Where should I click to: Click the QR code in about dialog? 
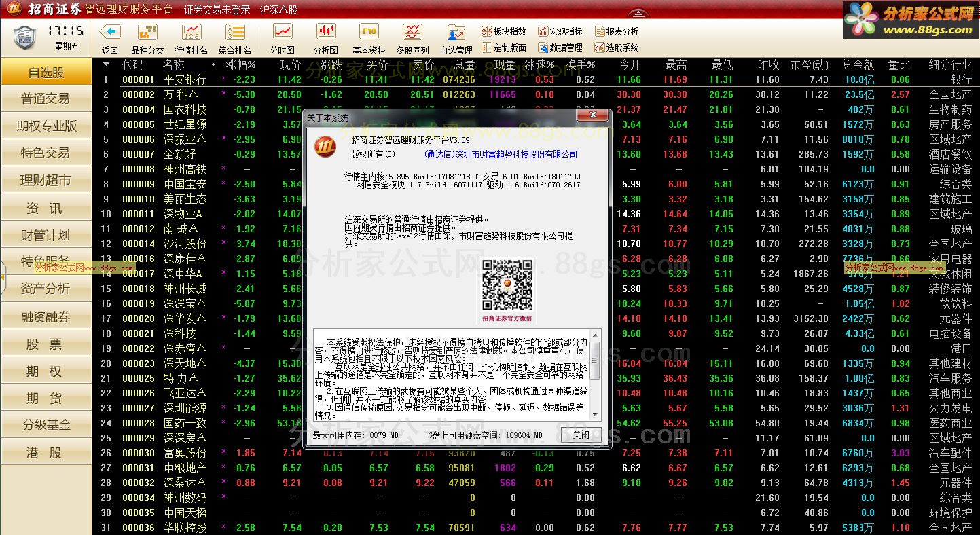(507, 284)
